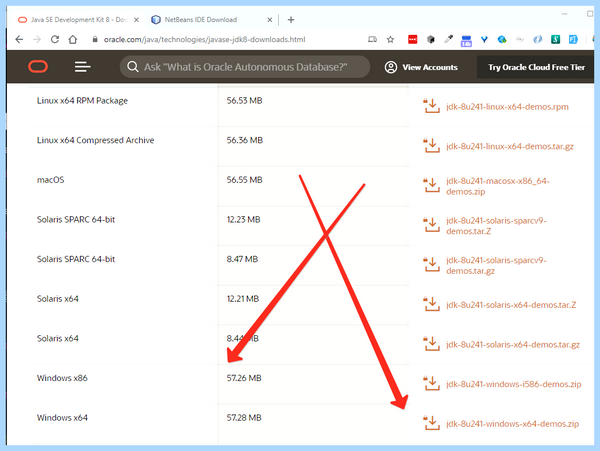Click the search magnifier icon
Viewport: 600px width, 451px height.
click(x=132, y=67)
